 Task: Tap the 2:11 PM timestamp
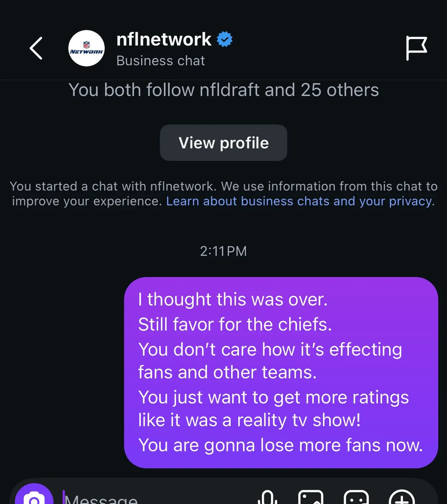pyautogui.click(x=224, y=251)
